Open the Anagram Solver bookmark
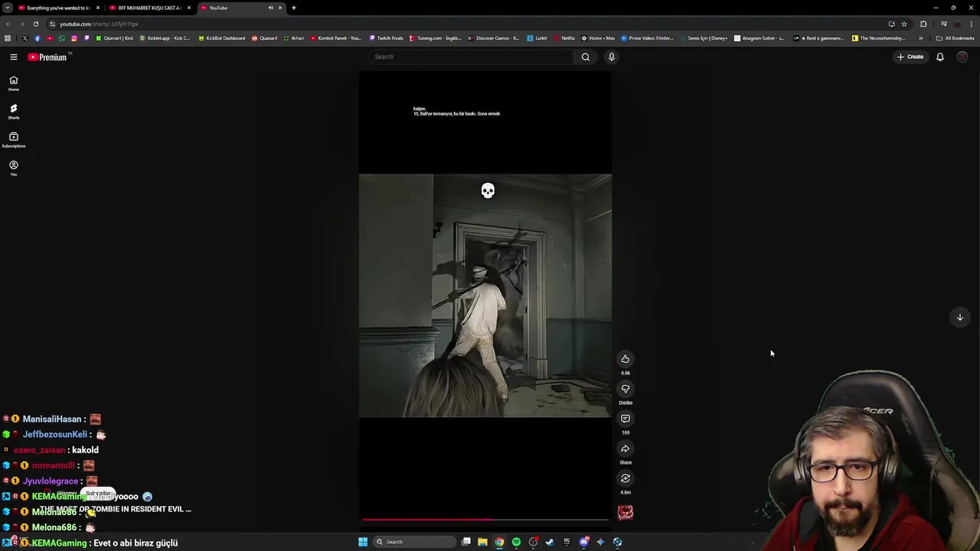This screenshot has width=980, height=551. (759, 38)
